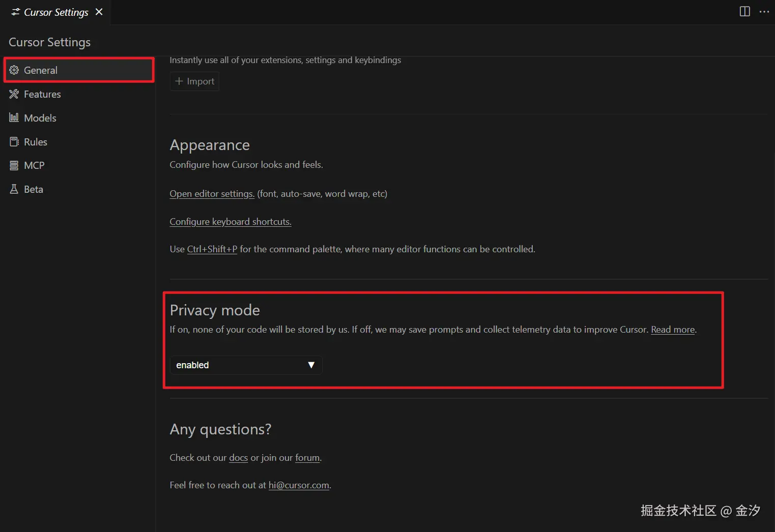
Task: Open the Features settings section
Action: click(x=42, y=94)
